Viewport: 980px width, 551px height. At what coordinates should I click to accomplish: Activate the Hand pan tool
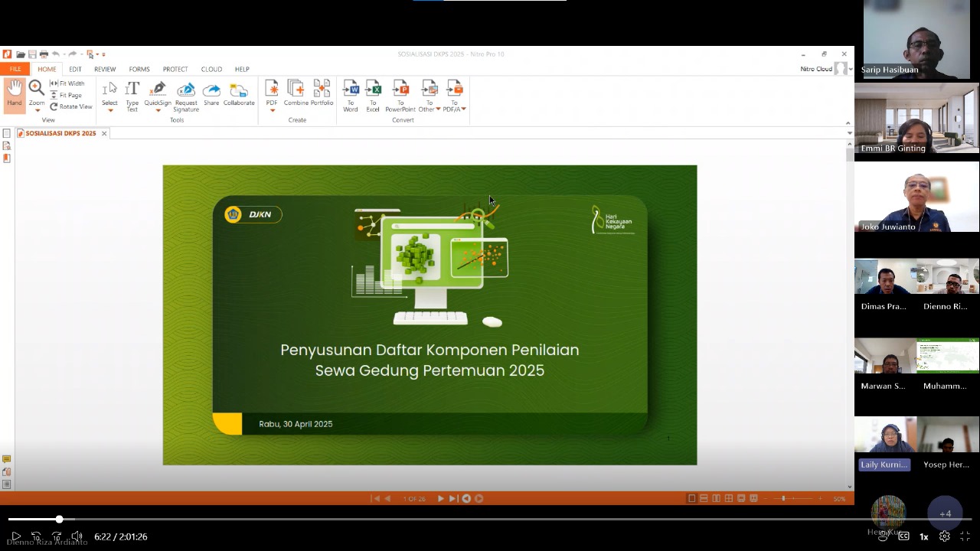click(x=14, y=93)
